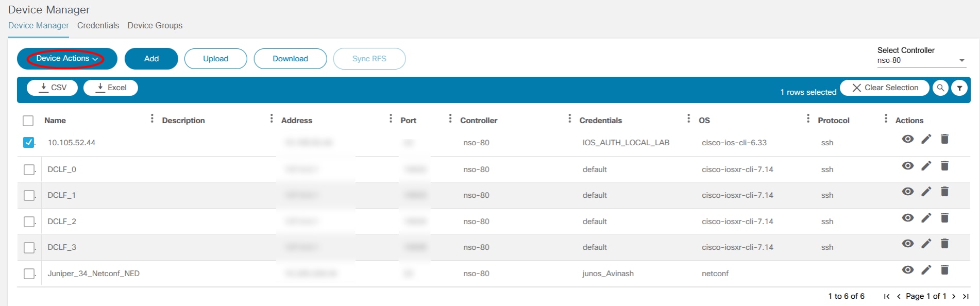Click the Add button
The width and height of the screenshot is (980, 306).
pyautogui.click(x=151, y=59)
